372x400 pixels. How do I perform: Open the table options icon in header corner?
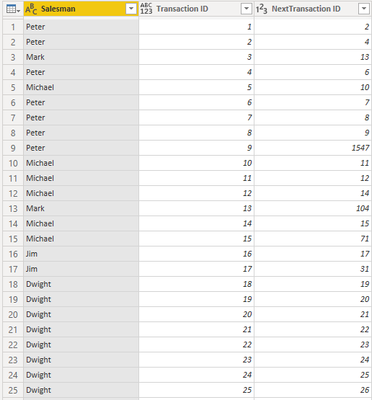pos(13,9)
